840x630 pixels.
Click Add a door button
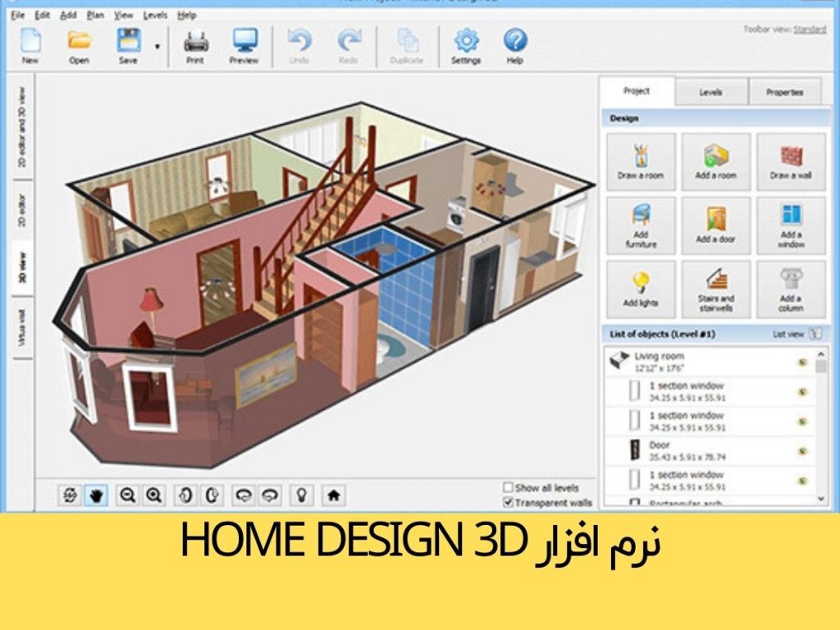tap(715, 226)
